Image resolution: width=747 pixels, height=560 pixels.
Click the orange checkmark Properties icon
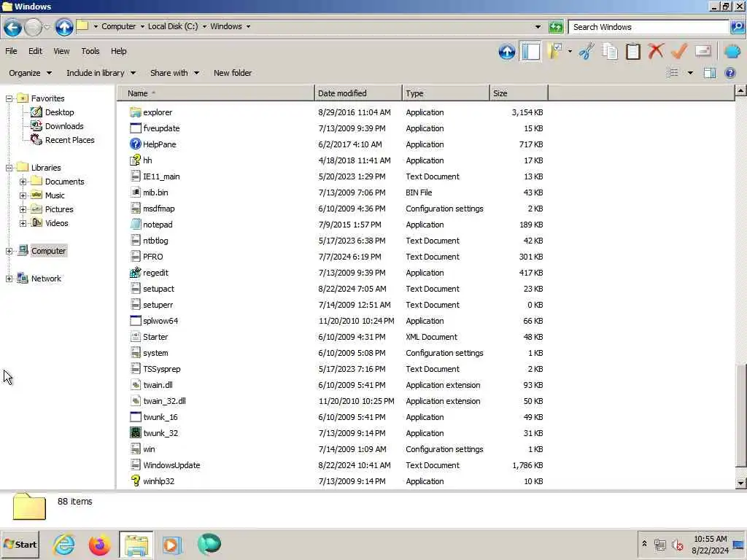pos(679,50)
